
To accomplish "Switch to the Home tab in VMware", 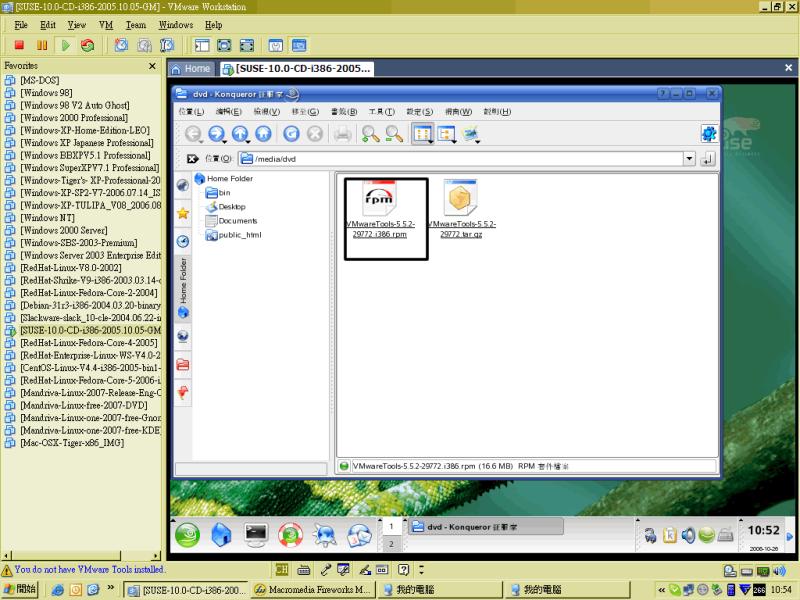I will pyautogui.click(x=190, y=68).
